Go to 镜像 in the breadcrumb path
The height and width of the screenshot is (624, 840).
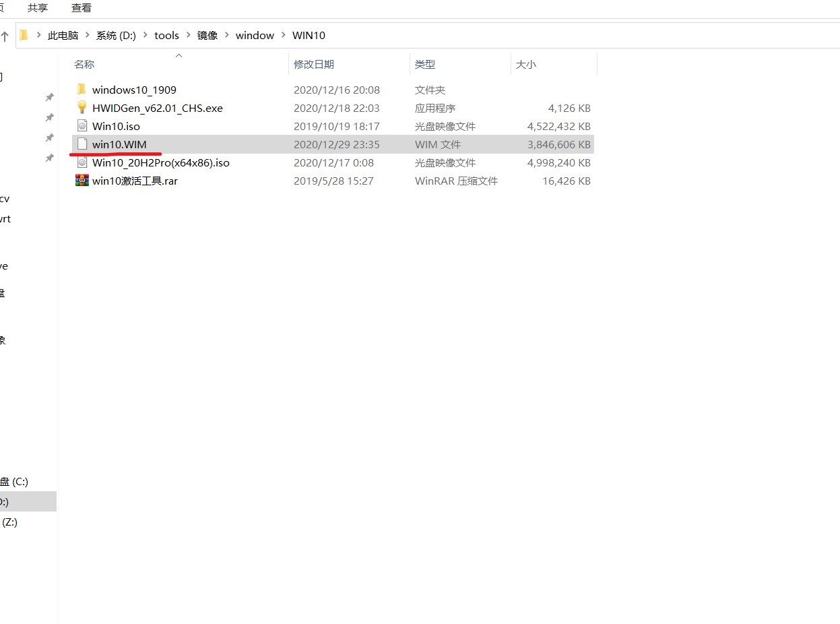tap(207, 36)
